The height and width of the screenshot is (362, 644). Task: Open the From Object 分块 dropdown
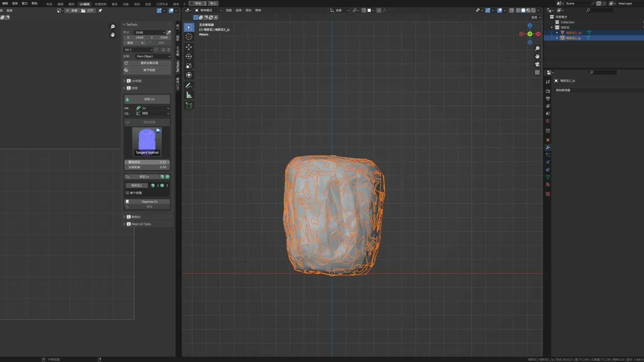pyautogui.click(x=153, y=56)
